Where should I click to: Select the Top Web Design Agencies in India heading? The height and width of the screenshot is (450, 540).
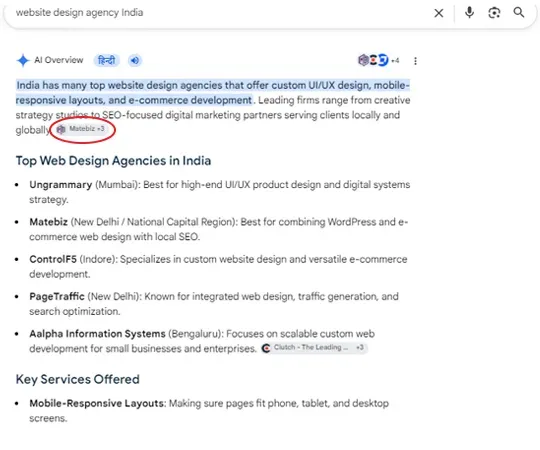[113, 161]
